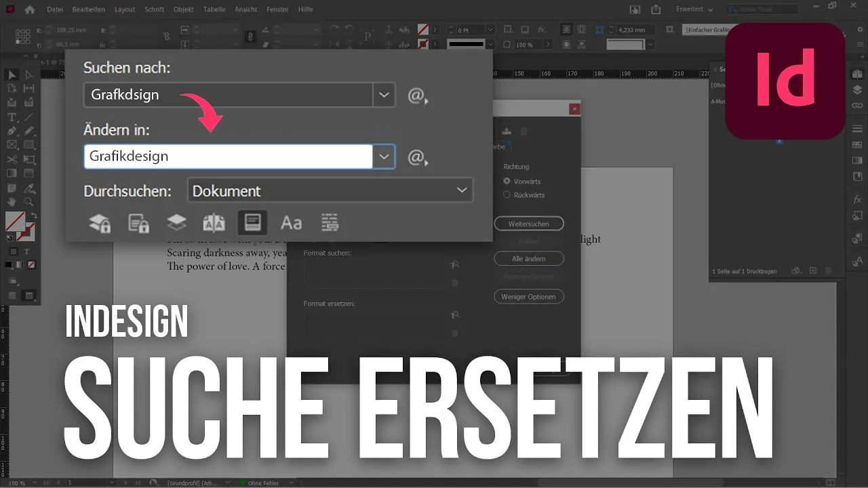
Task: Click the save query icon in dialog
Action: [x=507, y=131]
